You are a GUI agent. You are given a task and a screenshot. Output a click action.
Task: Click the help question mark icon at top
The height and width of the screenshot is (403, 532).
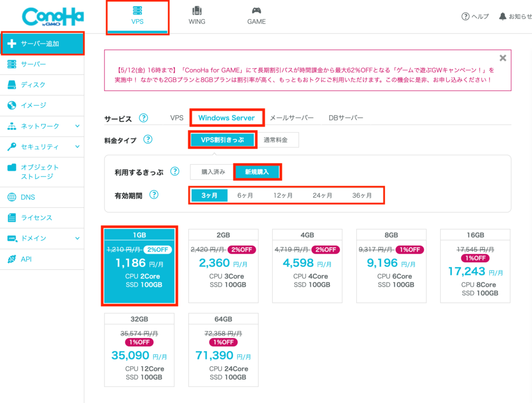pos(465,16)
